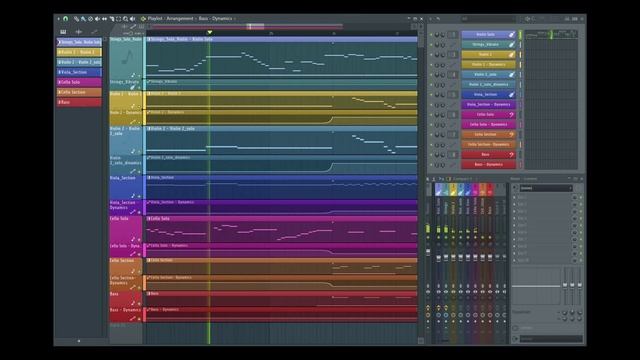
Task: Open the mixer preset (none) dropdown
Action: click(x=546, y=188)
